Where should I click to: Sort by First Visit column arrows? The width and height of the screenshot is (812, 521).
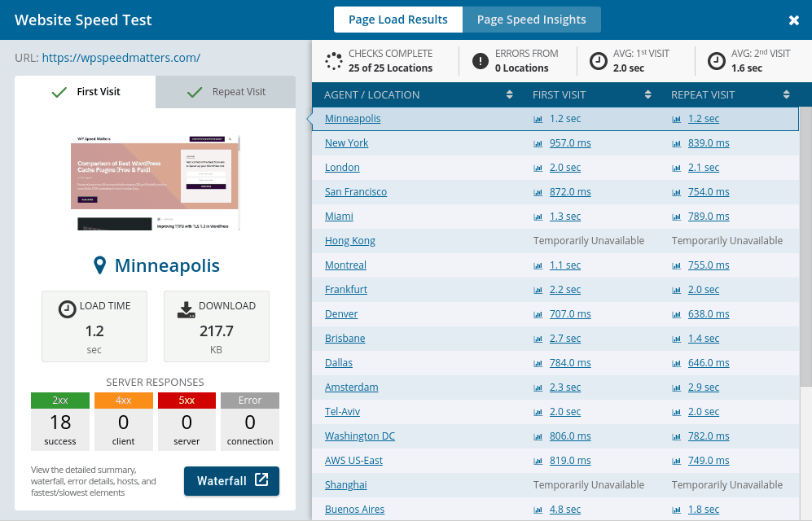coord(647,94)
